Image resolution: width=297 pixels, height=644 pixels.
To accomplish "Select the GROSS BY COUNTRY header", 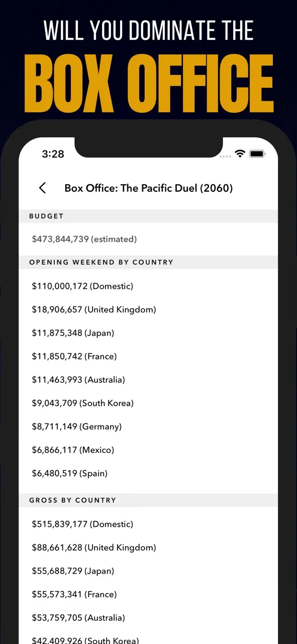I will pos(148,500).
